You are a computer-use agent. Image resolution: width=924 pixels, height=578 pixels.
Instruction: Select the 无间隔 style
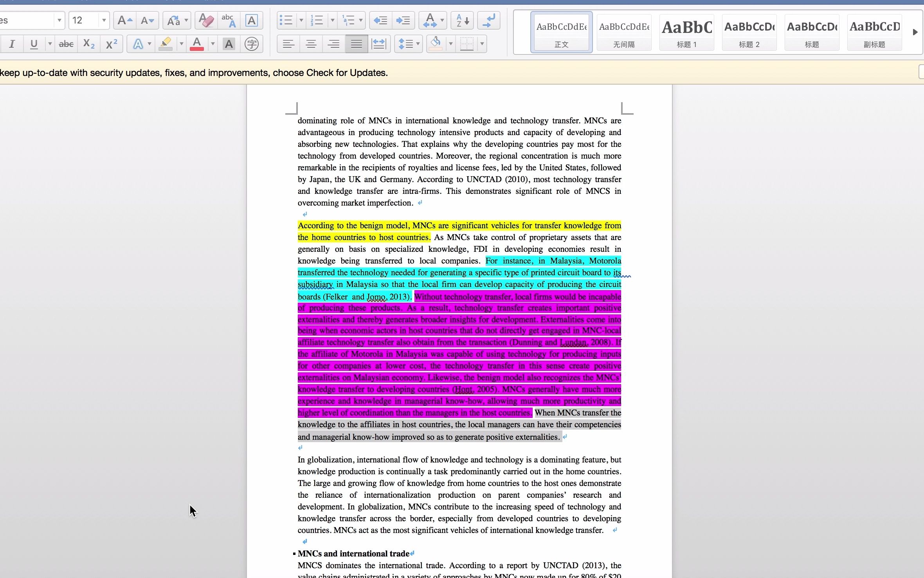click(624, 32)
